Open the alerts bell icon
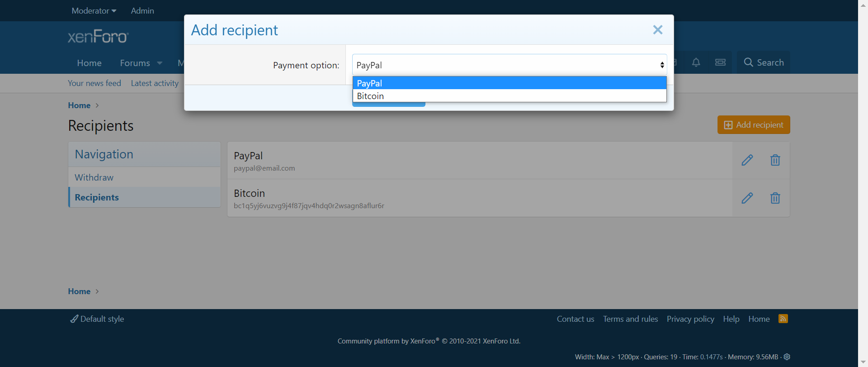This screenshot has height=367, width=868. coord(696,62)
